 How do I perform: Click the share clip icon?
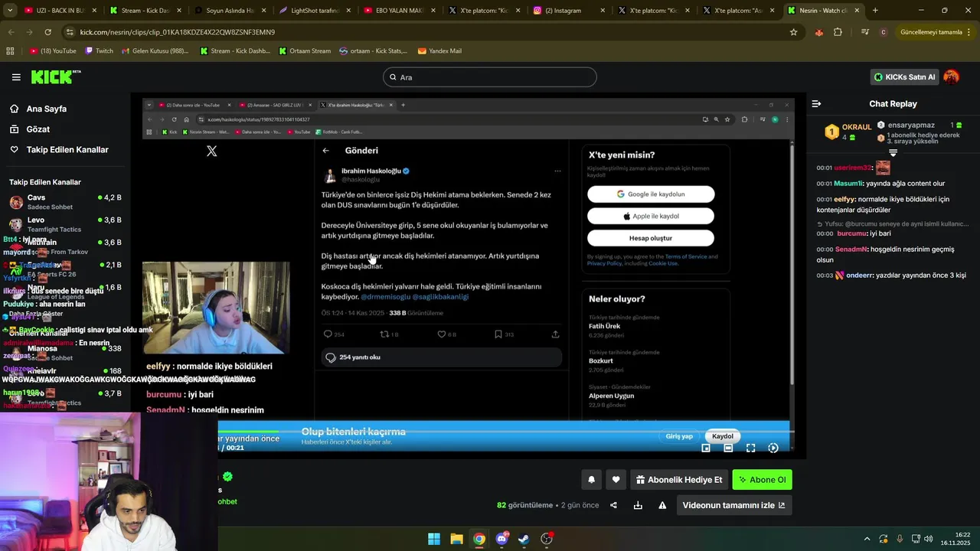[x=613, y=505]
